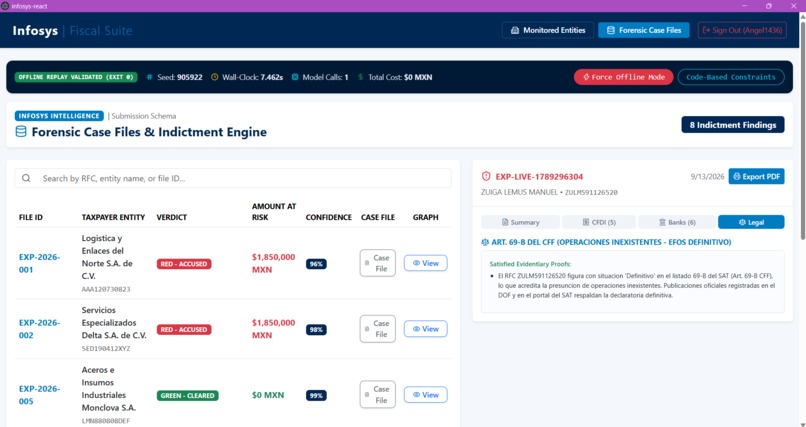Click the database icon beside Forensic Case Files heading
The height and width of the screenshot is (427, 806).
tap(21, 132)
